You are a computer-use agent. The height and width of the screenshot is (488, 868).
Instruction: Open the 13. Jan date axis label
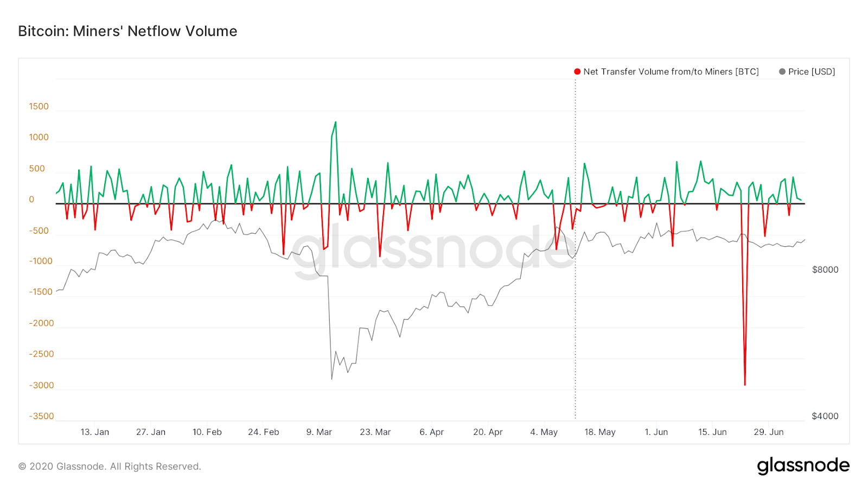(x=95, y=432)
